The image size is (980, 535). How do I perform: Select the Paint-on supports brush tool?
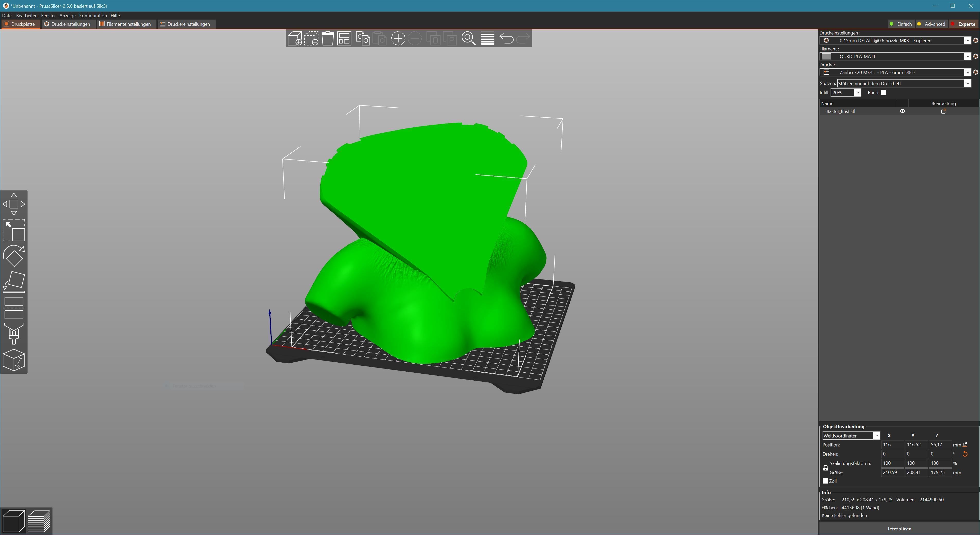pyautogui.click(x=14, y=334)
